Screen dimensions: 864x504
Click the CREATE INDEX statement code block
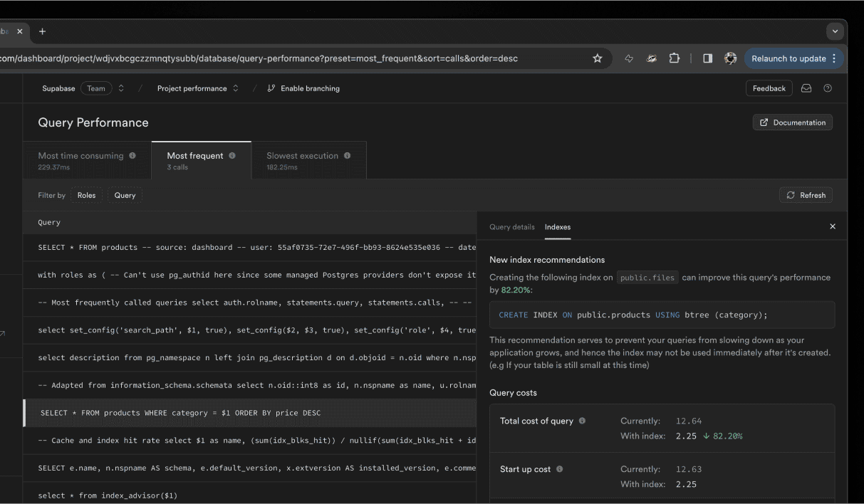pyautogui.click(x=662, y=315)
